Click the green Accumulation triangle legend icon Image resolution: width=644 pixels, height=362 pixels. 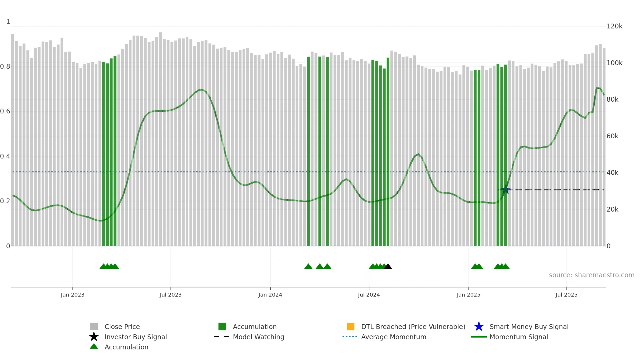tap(94, 346)
